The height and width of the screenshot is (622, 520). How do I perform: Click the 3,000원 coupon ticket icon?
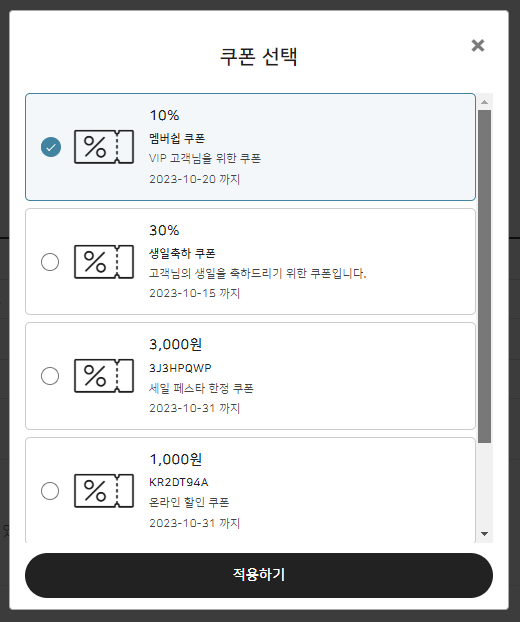[104, 376]
